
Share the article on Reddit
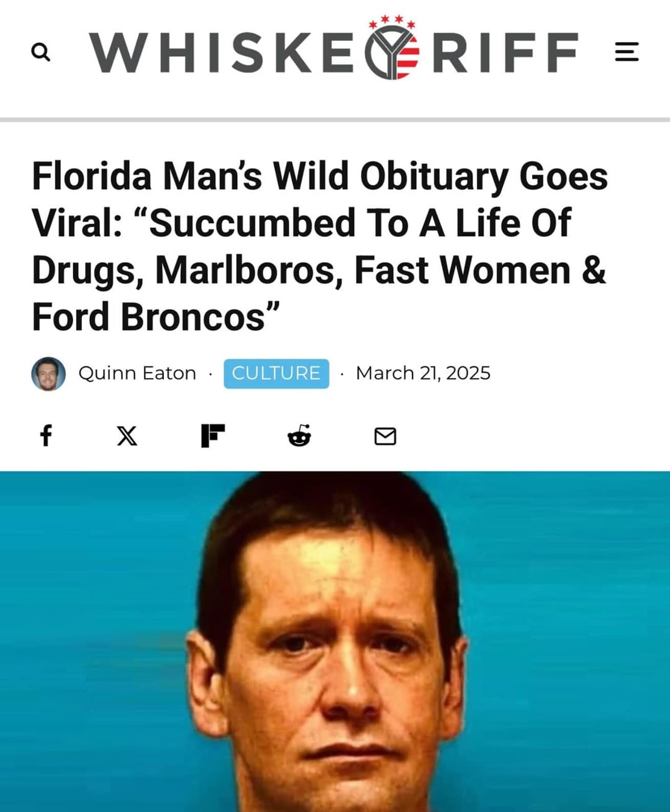[x=299, y=436]
